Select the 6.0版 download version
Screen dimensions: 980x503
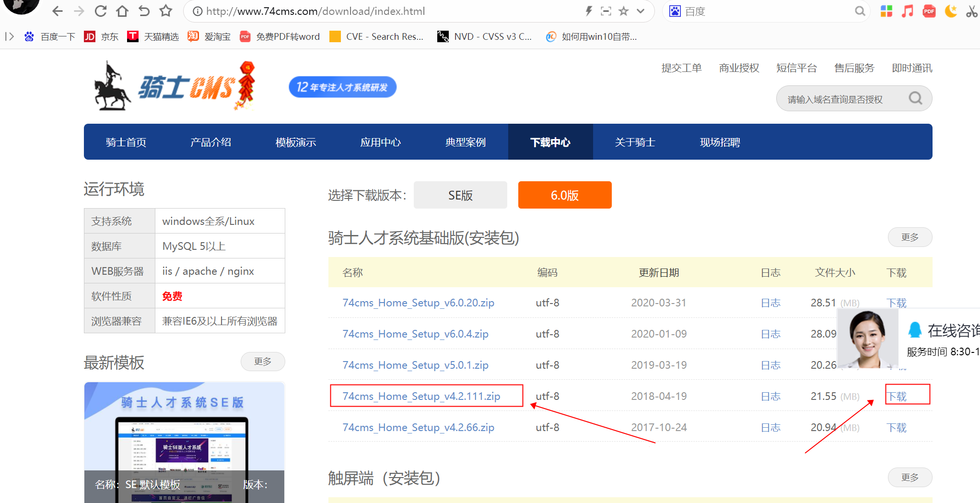[564, 195]
